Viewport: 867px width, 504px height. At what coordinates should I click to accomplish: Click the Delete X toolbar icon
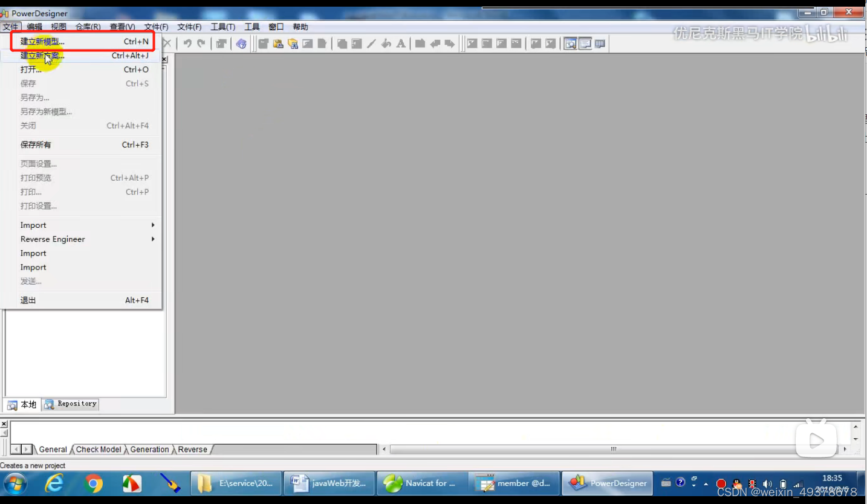[167, 44]
